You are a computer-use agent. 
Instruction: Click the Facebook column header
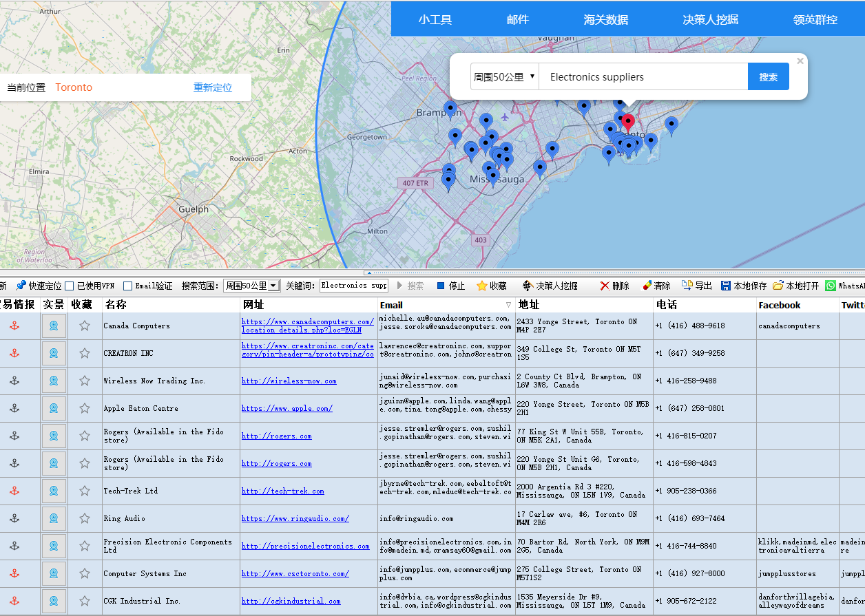[798, 305]
